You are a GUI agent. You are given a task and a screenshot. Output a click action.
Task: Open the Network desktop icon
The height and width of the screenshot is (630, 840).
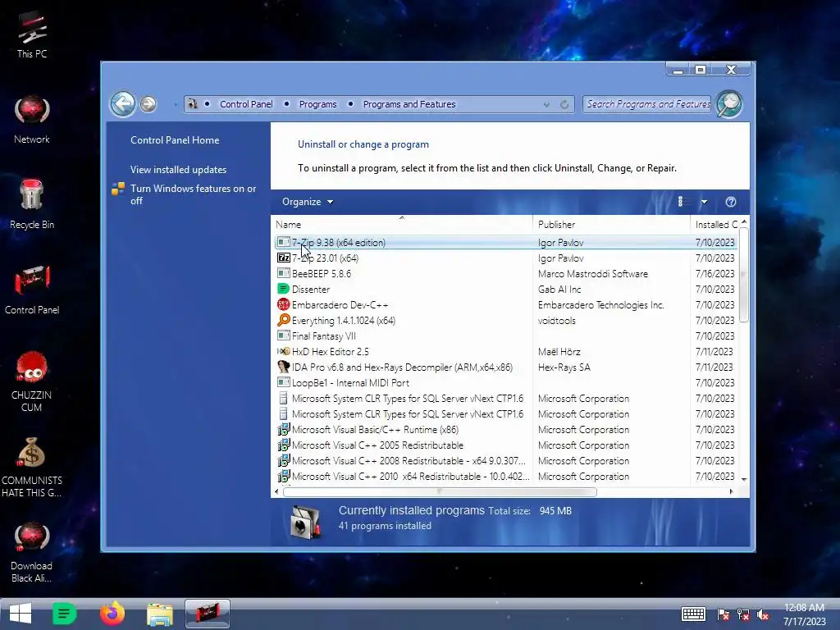click(32, 119)
